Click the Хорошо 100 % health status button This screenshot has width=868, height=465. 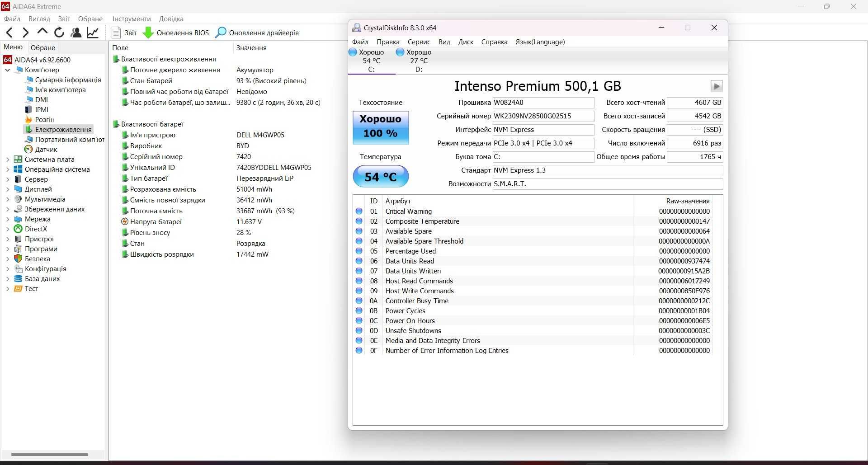[381, 127]
